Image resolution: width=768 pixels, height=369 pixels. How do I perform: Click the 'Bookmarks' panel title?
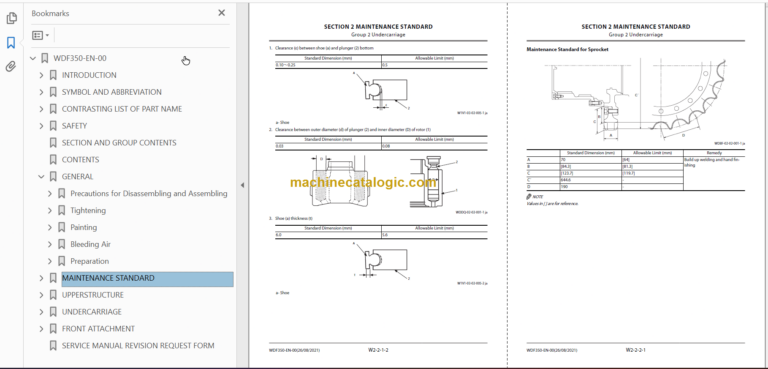[50, 14]
